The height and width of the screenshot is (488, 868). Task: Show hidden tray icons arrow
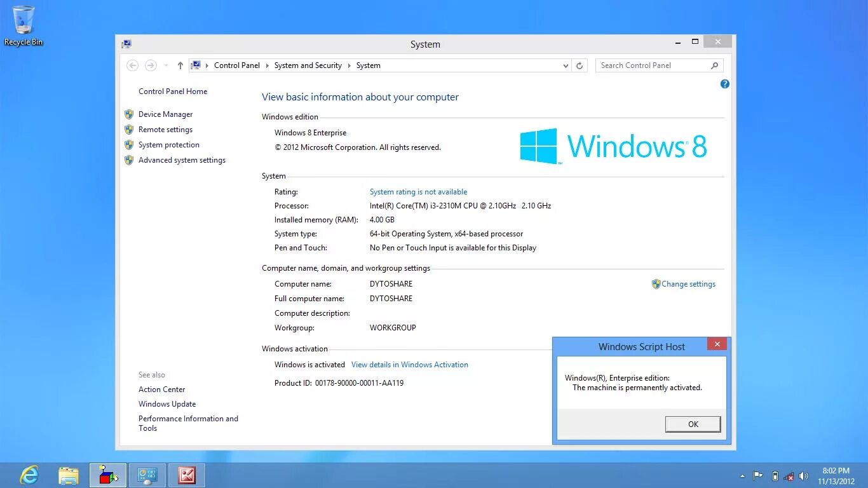click(742, 476)
